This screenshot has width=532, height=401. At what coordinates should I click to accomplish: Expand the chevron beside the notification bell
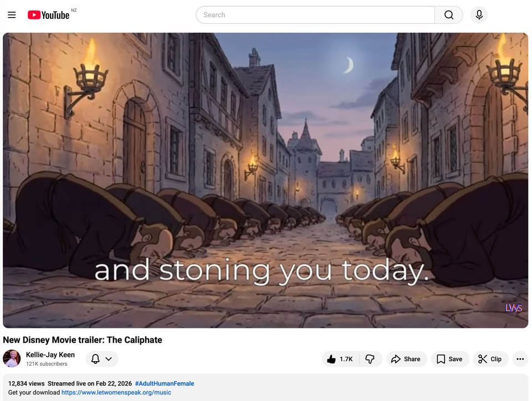click(x=109, y=359)
